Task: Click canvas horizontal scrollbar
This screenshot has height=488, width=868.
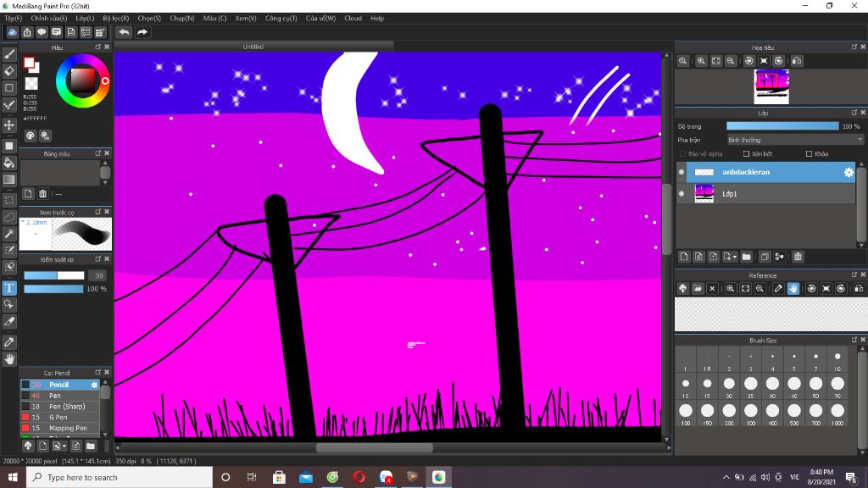Action: coord(374,447)
